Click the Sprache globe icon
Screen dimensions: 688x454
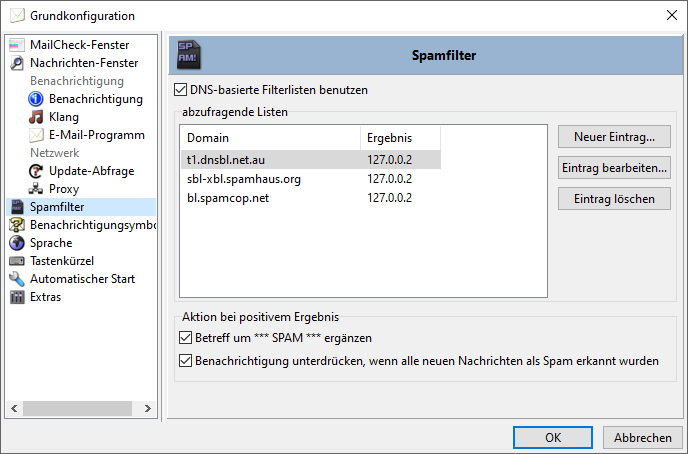[17, 243]
